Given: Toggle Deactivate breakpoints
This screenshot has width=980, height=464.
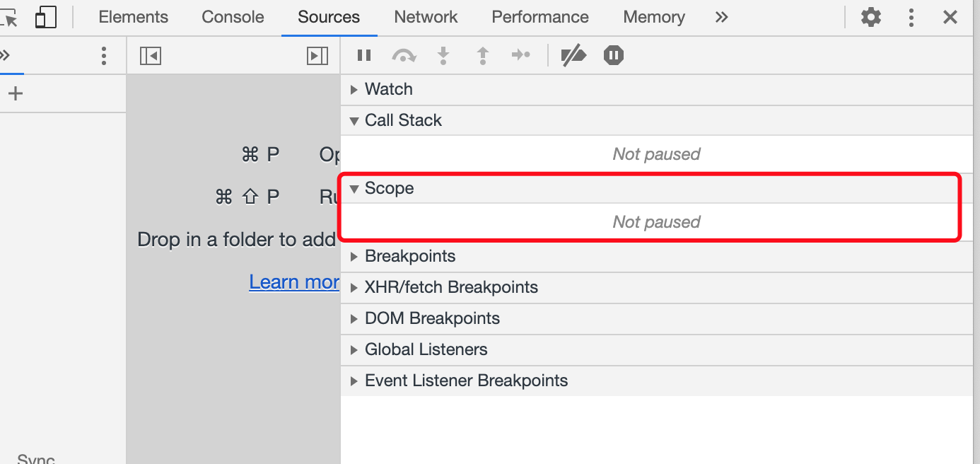Looking at the screenshot, I should (573, 55).
